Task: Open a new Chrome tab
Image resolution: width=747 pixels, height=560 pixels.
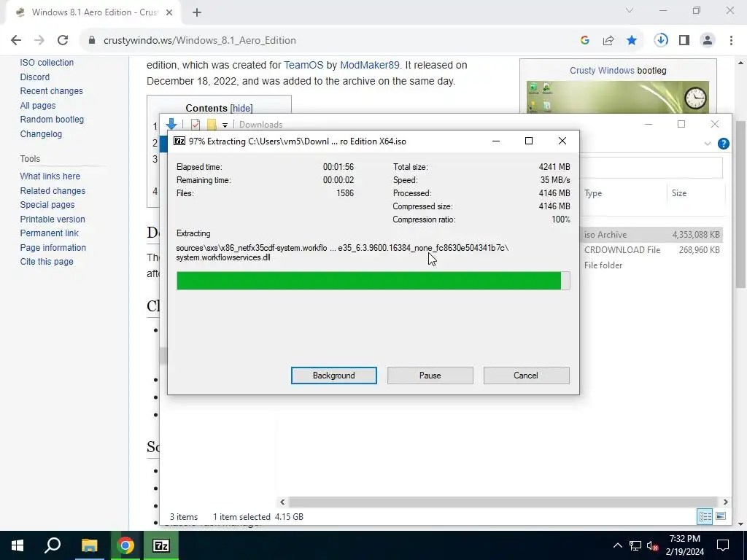Action: pyautogui.click(x=197, y=13)
